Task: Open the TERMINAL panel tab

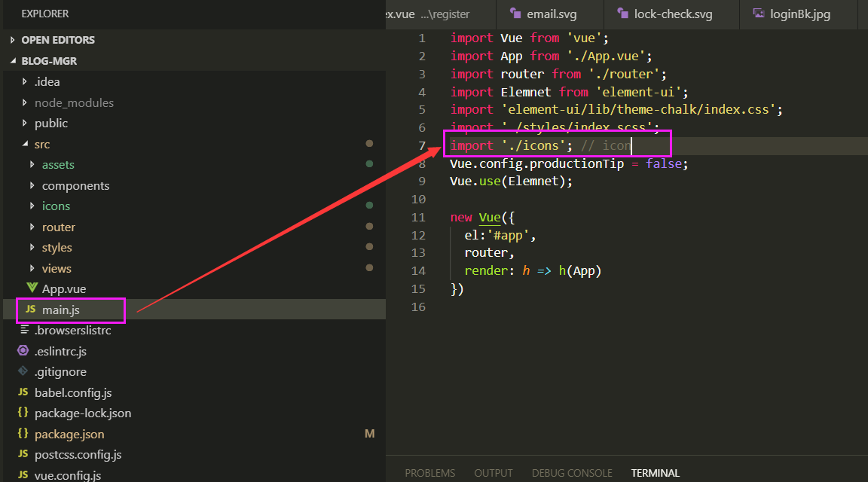Action: tap(656, 473)
